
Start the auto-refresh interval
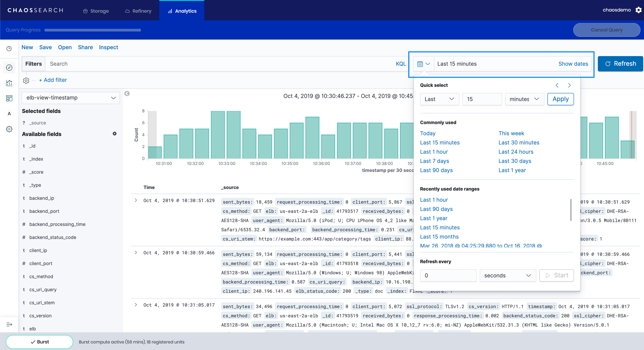pos(556,275)
